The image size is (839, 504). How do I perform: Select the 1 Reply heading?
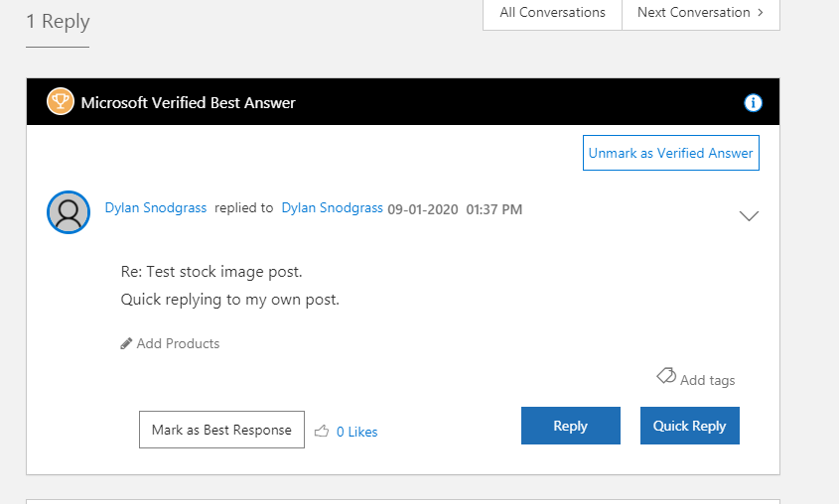pyautogui.click(x=58, y=22)
